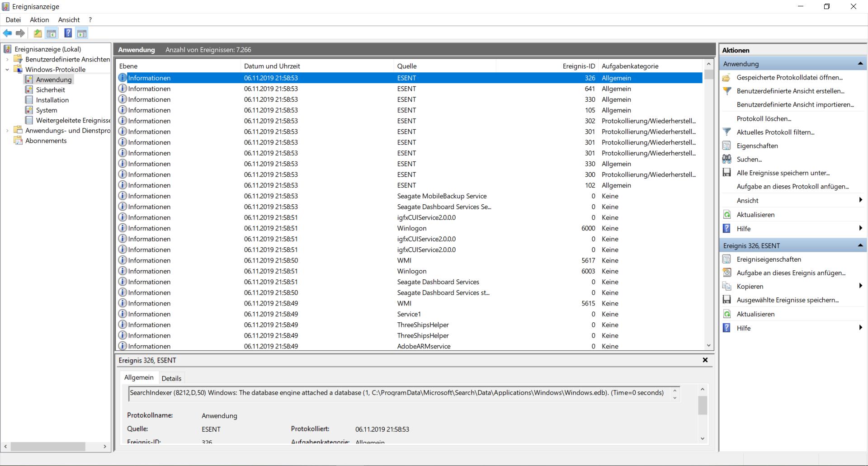Click the folder-up toolbar icon
The height and width of the screenshot is (466, 868).
pos(38,33)
